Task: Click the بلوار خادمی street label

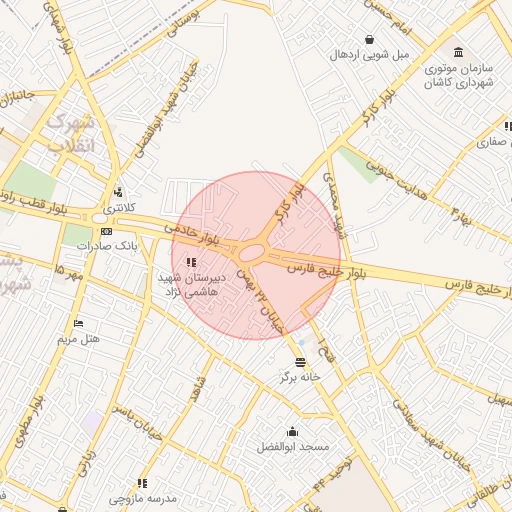Action: click(192, 235)
